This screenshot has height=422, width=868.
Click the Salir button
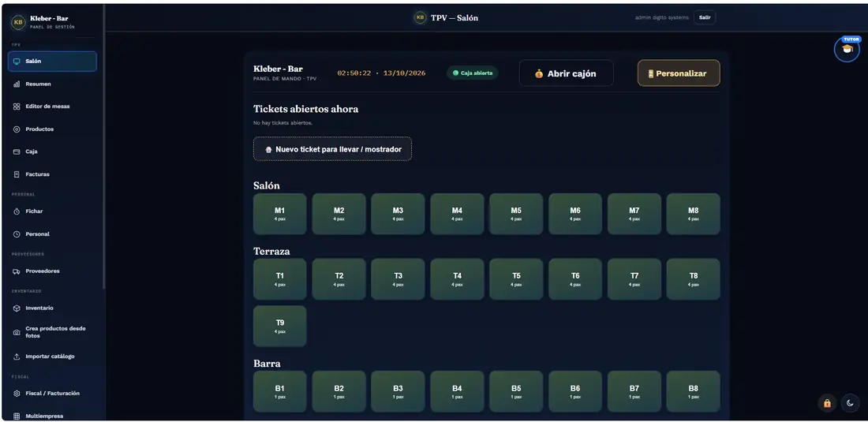[705, 17]
